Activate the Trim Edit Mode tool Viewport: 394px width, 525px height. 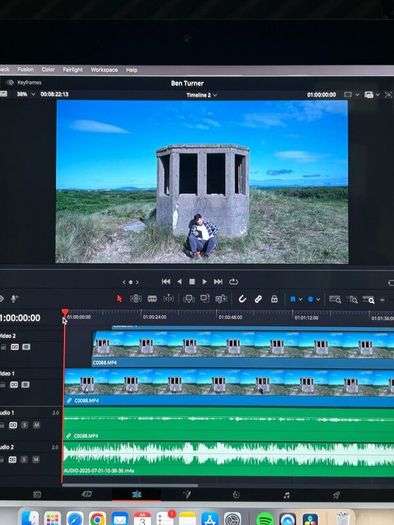click(136, 299)
